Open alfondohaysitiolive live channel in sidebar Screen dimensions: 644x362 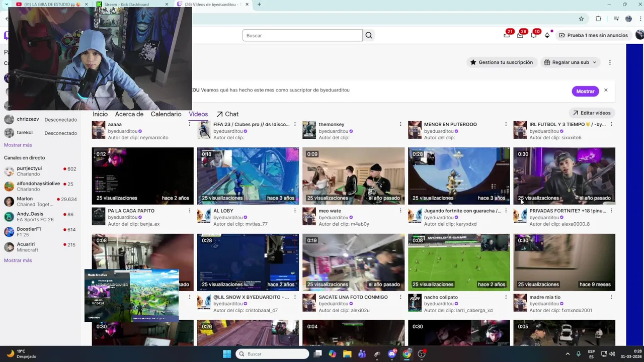click(x=40, y=187)
